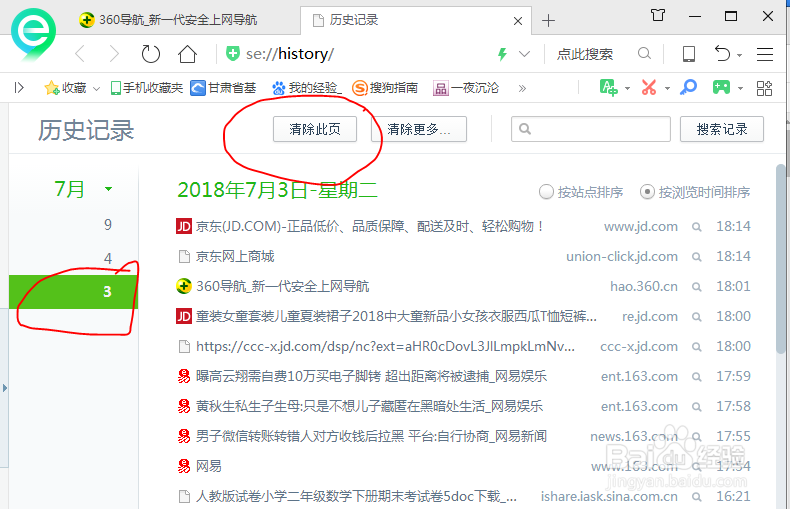Click the 清除更多... button
Viewport: 790px width, 509px height.
(x=419, y=129)
